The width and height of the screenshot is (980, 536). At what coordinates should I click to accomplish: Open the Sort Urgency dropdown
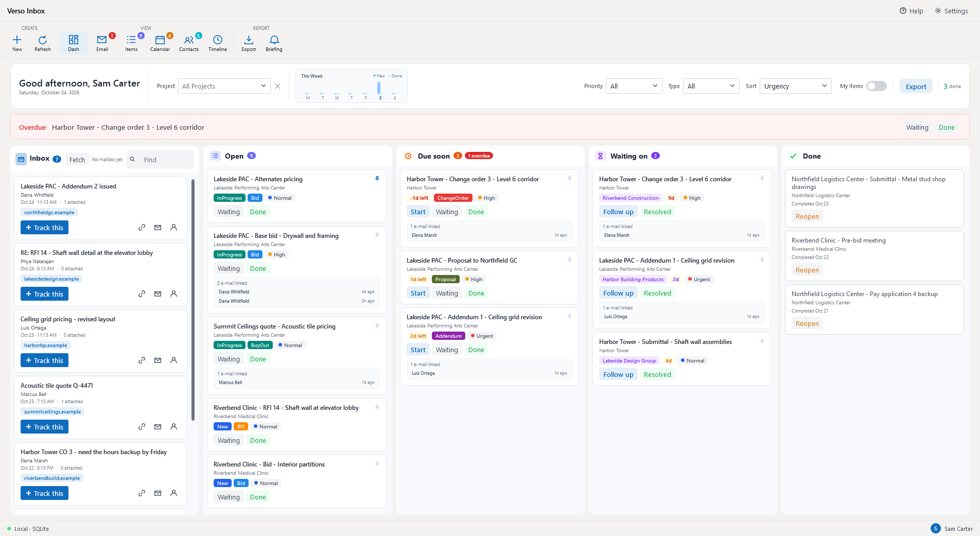(795, 86)
